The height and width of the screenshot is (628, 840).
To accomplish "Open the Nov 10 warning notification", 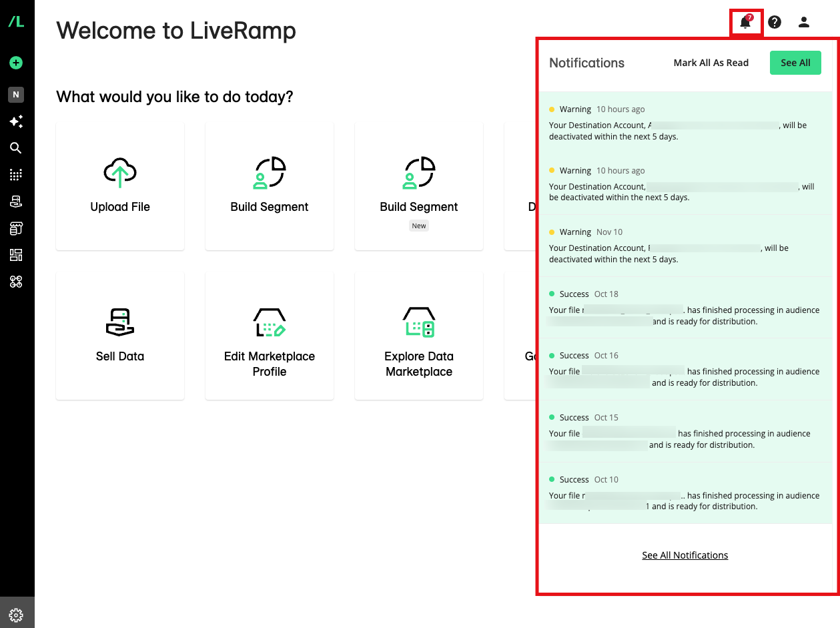I will (685, 246).
